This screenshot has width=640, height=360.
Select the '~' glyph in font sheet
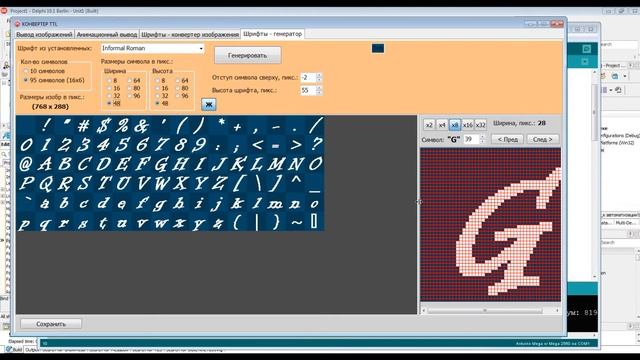(x=296, y=222)
